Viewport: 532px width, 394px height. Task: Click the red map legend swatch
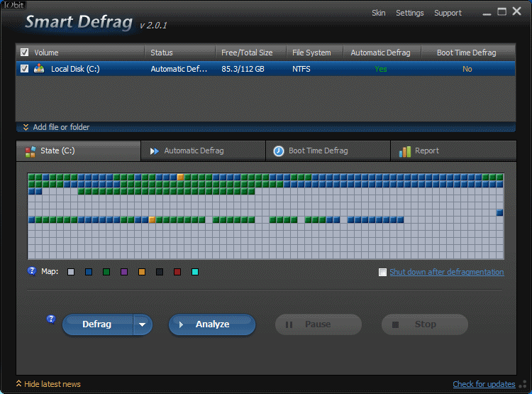(x=177, y=272)
